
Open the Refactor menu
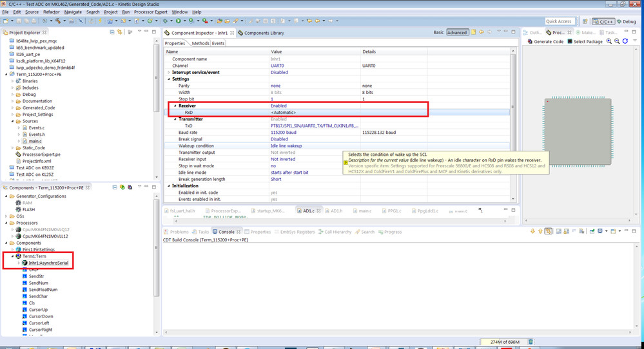coord(52,12)
